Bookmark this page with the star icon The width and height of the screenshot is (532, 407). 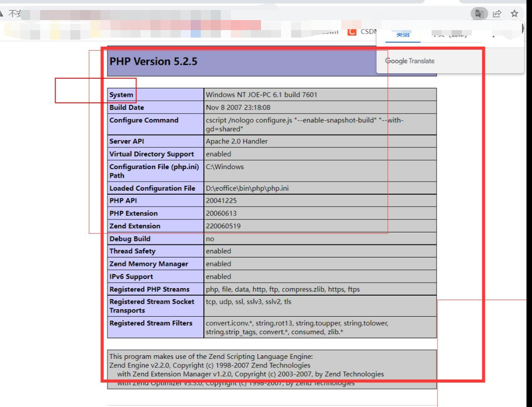pos(514,14)
